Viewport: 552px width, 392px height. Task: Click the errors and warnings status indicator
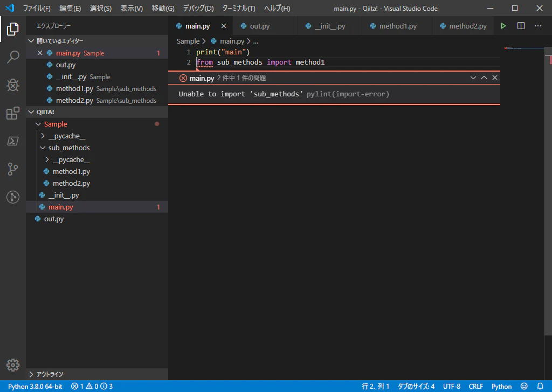(x=92, y=386)
